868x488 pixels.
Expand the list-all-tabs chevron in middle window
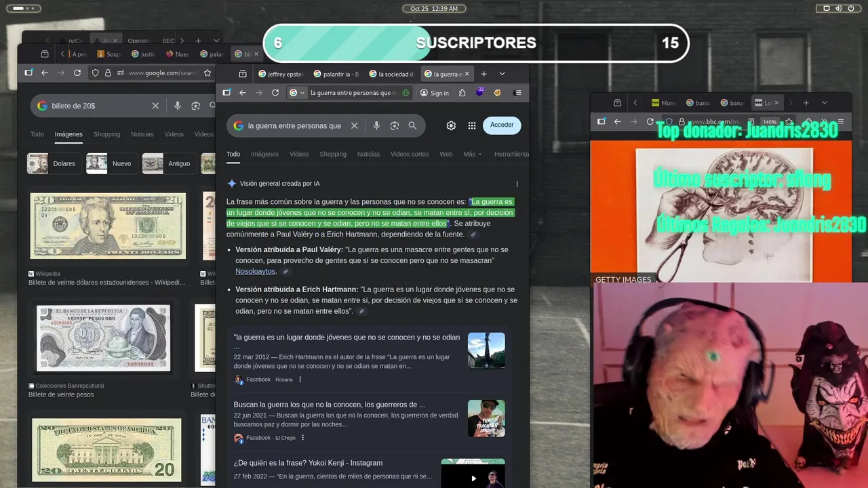[502, 74]
